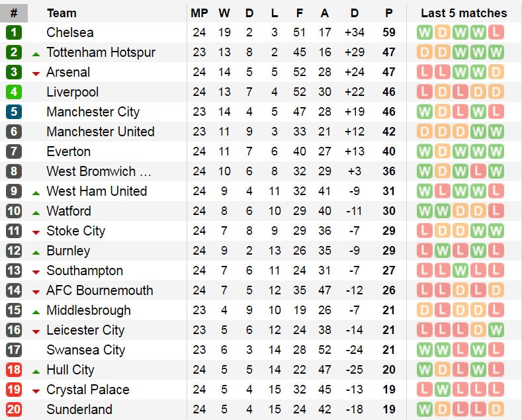Click the red down arrow beside Crystal Palace

[x=36, y=390]
